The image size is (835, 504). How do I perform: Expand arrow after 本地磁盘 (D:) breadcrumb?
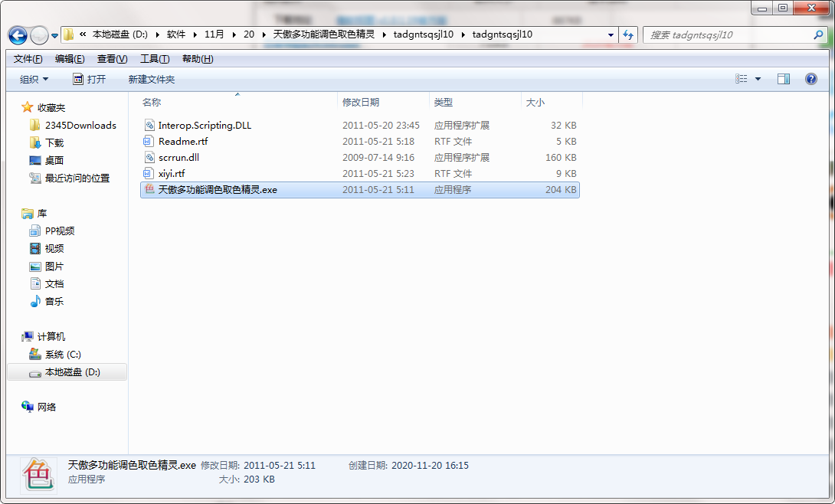click(158, 34)
